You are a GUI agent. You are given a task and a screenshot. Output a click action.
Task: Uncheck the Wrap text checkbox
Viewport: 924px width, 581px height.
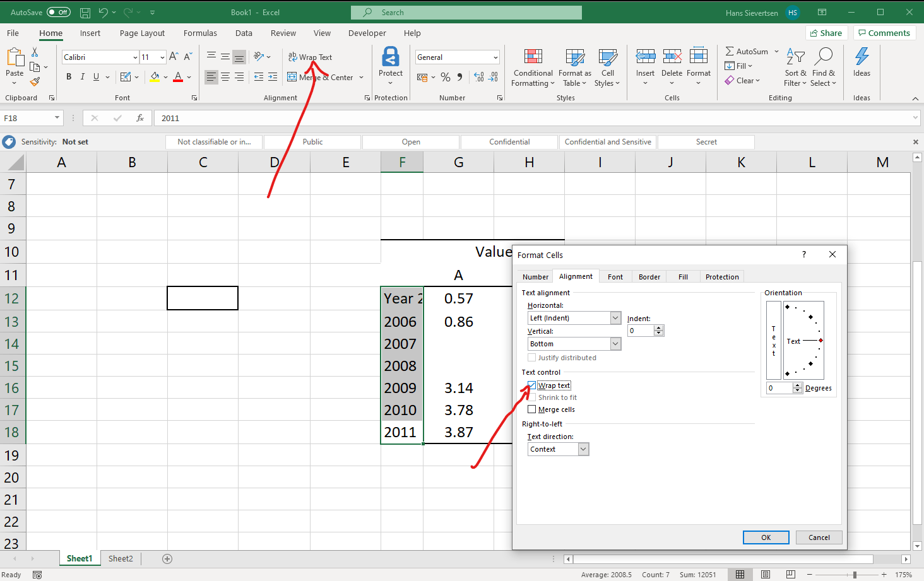point(531,385)
